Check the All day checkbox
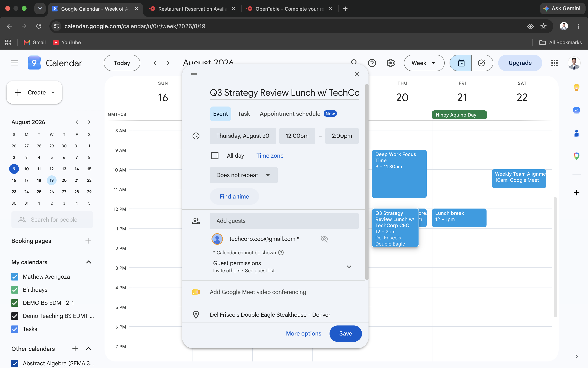 pos(215,156)
